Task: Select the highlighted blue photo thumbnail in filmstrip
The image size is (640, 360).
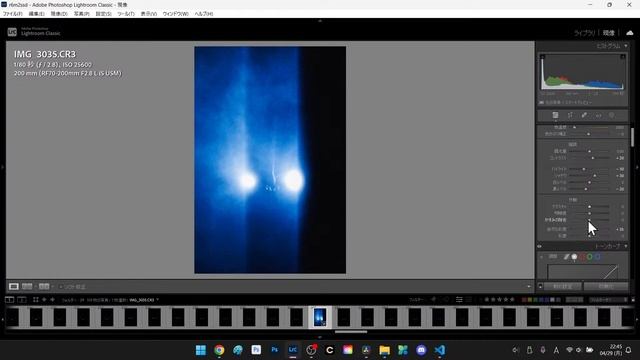Action: coord(320,317)
